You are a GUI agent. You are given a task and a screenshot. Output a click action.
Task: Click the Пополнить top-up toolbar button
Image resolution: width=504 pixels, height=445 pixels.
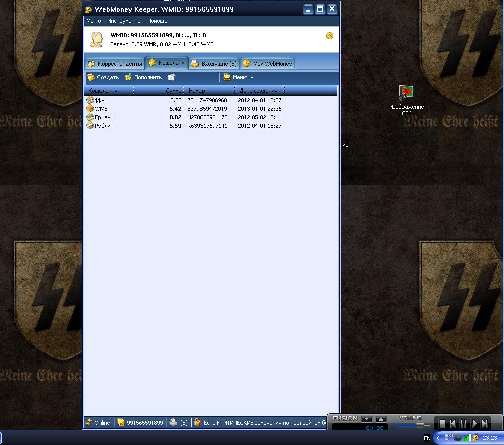143,77
